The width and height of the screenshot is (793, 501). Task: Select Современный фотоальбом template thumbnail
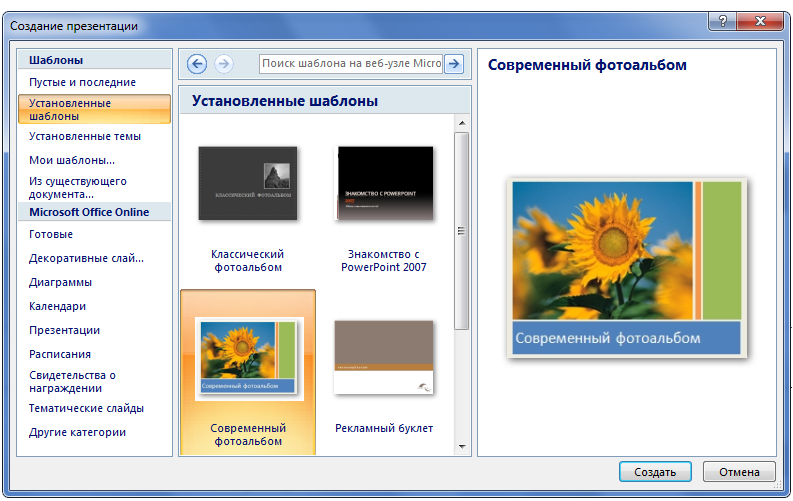[248, 357]
